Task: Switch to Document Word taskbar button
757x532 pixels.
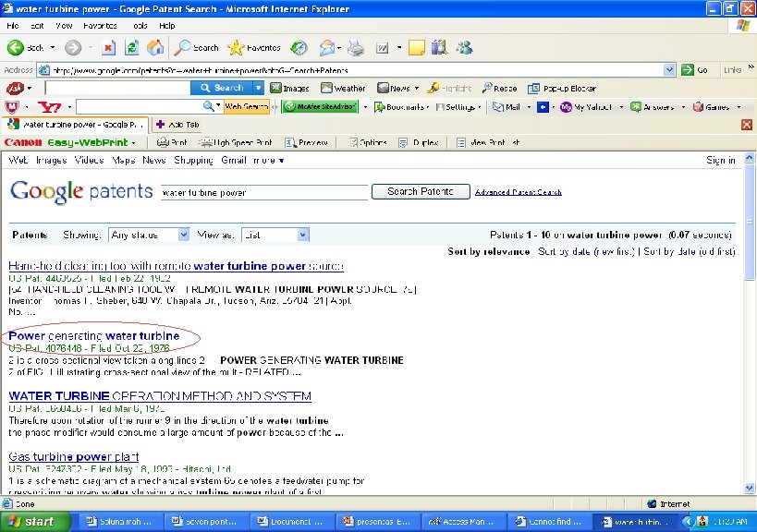Action: pyautogui.click(x=292, y=522)
